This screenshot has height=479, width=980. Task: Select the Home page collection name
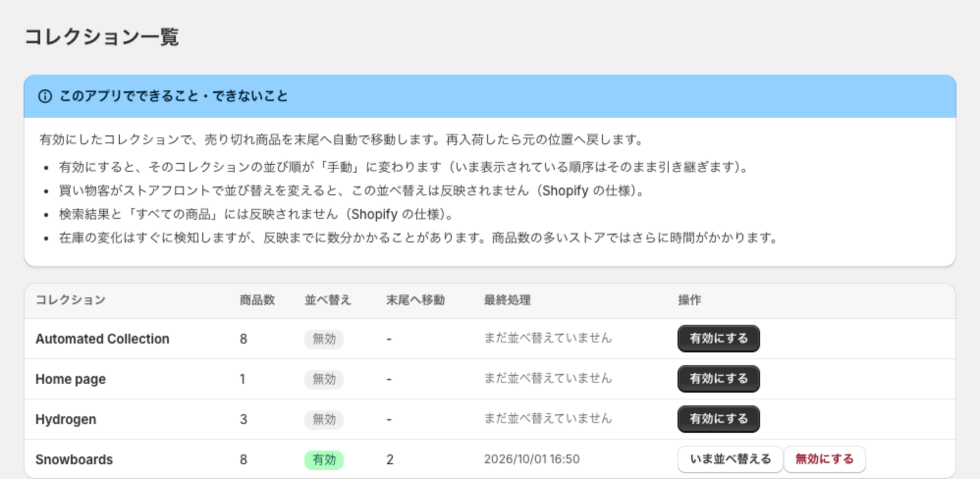70,379
